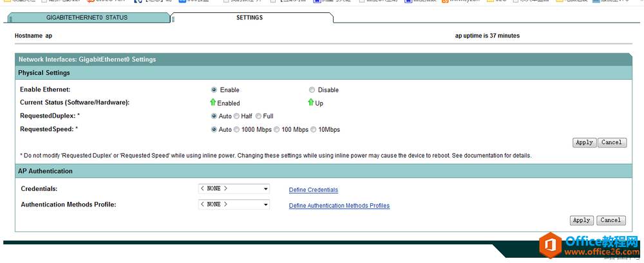Viewport: 644px width, 263px height.
Task: Click the 'Physical Settings' section header
Action: 44,73
